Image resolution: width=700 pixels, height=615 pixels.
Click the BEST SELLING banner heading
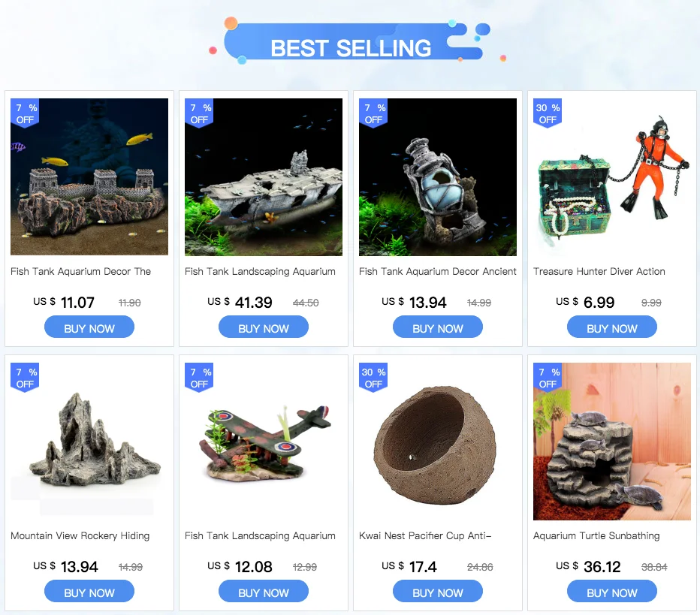pyautogui.click(x=351, y=48)
